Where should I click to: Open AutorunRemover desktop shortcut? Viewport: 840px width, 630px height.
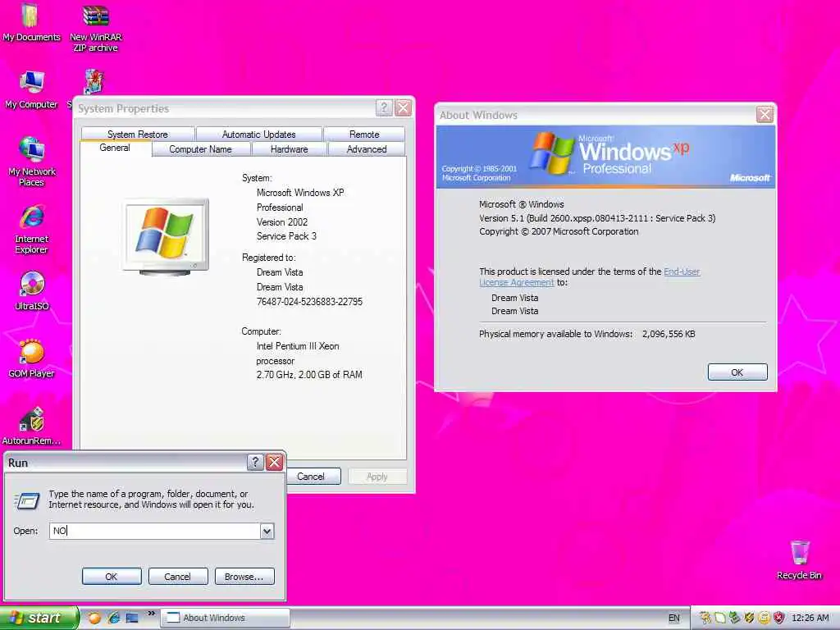(x=32, y=427)
